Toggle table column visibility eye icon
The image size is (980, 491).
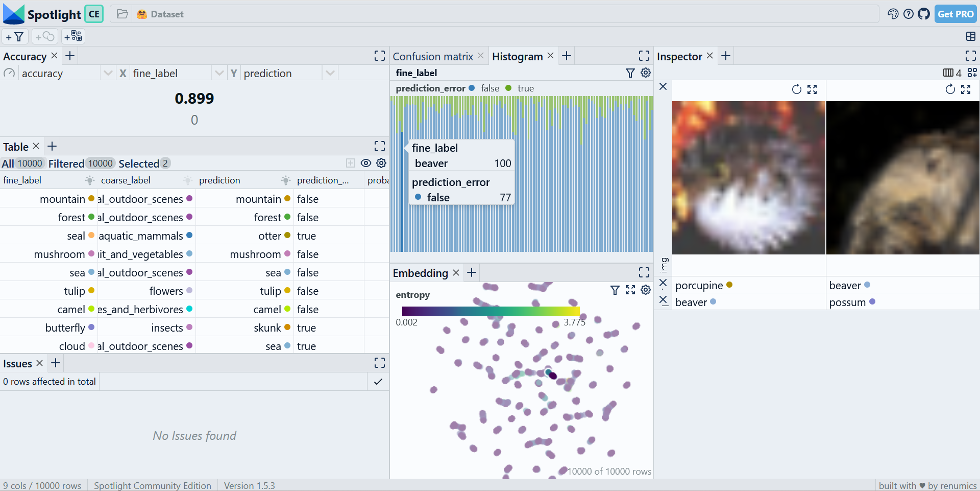click(366, 163)
